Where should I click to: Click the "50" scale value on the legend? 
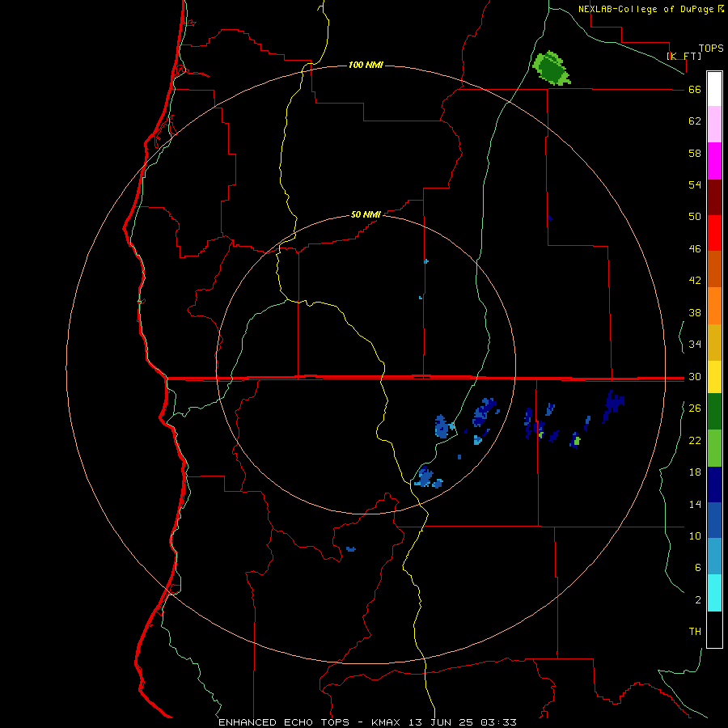click(x=695, y=216)
